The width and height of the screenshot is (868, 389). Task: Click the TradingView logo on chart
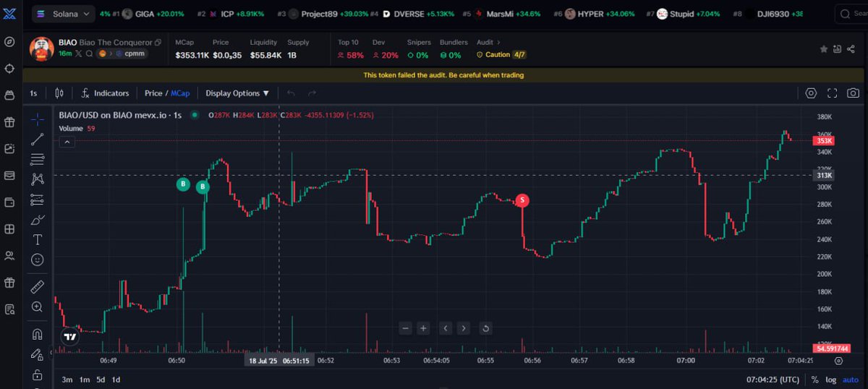(69, 336)
